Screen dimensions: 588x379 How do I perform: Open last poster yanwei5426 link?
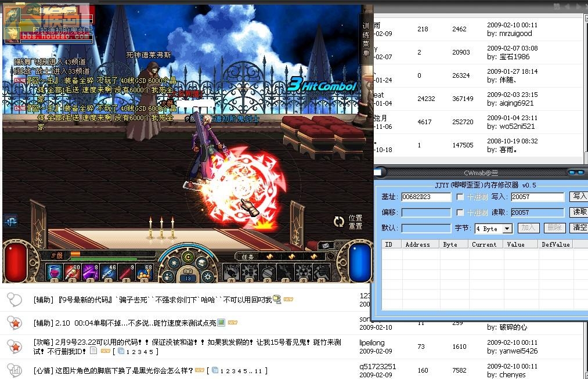point(518,351)
